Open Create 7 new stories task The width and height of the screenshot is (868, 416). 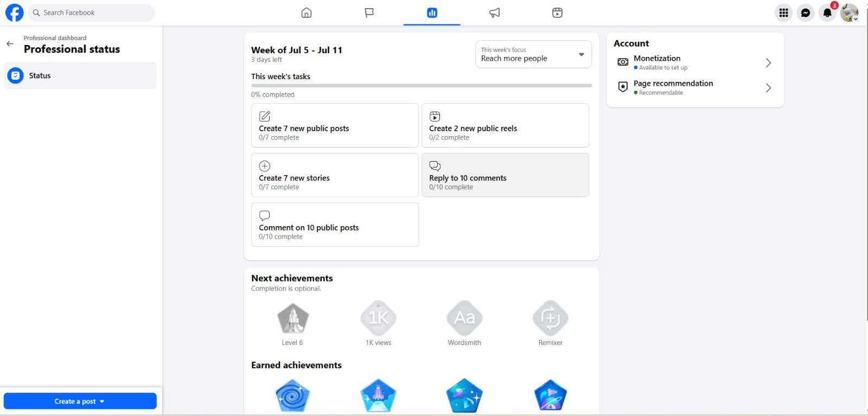335,175
